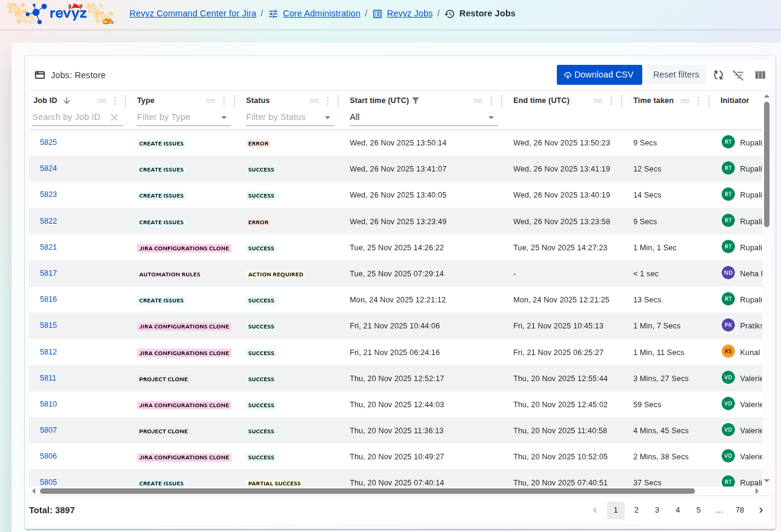
Task: Click the sort arrow on Job ID column
Action: point(67,101)
